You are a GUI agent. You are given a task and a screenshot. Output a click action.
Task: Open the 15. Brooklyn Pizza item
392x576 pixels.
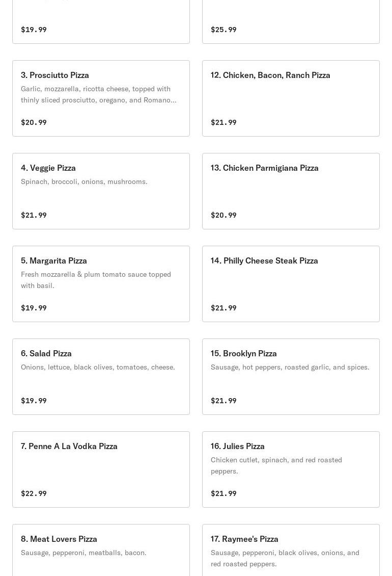coord(291,377)
